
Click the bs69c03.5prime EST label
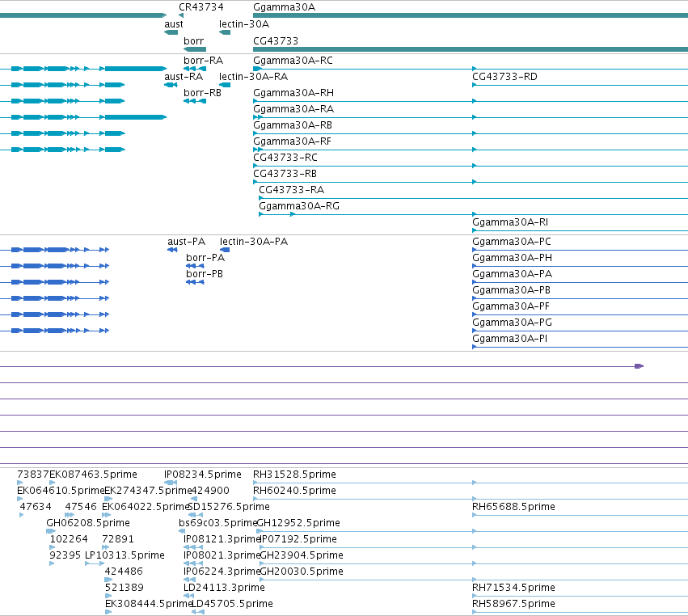[x=217, y=523]
